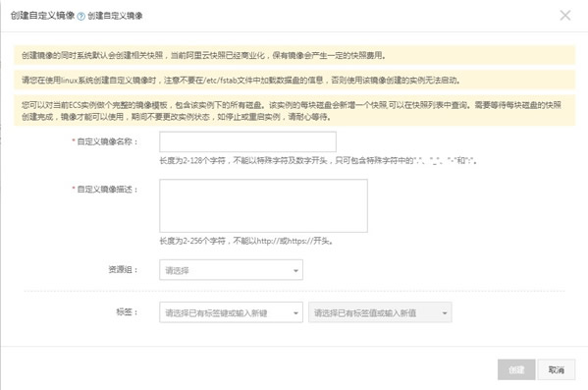588x390 pixels.
Task: Click the 长度为2-128个字符 hint text
Action: click(x=319, y=161)
